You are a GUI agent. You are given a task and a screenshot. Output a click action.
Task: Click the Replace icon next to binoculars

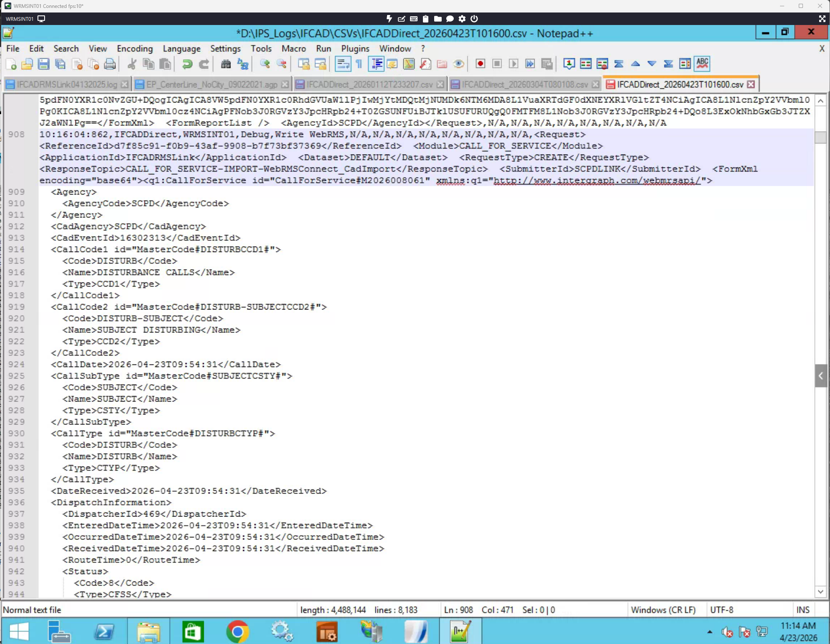pos(242,64)
